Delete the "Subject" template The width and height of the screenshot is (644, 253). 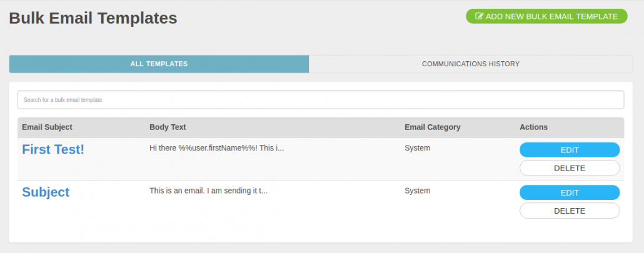coord(570,211)
